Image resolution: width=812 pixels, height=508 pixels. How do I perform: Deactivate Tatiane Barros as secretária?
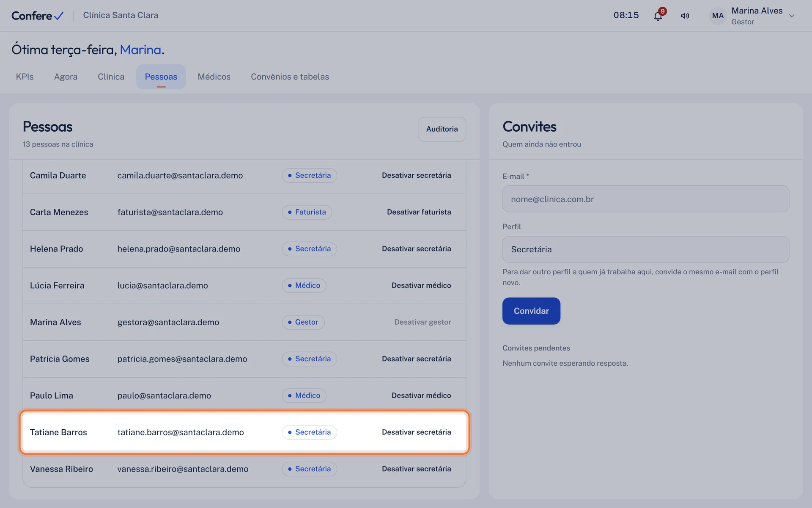pos(416,432)
